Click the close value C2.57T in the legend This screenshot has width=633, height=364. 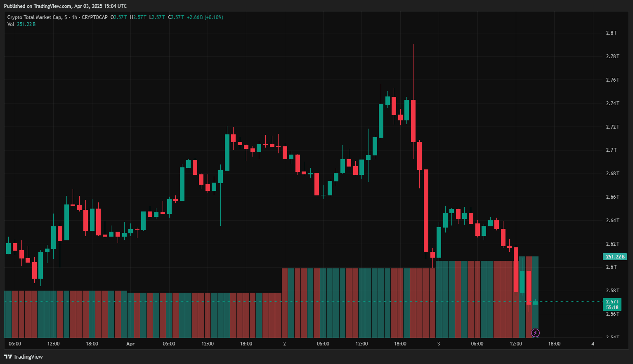176,17
